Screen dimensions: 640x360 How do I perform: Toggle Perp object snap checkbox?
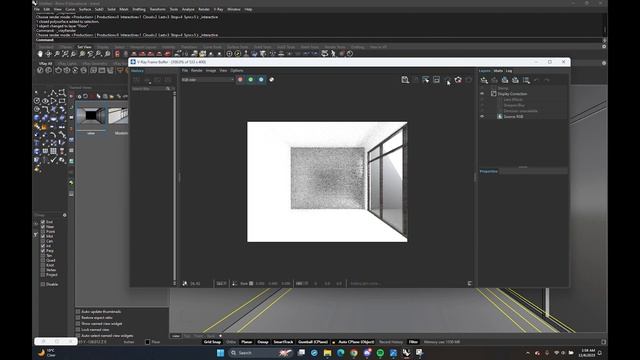pyautogui.click(x=43, y=251)
